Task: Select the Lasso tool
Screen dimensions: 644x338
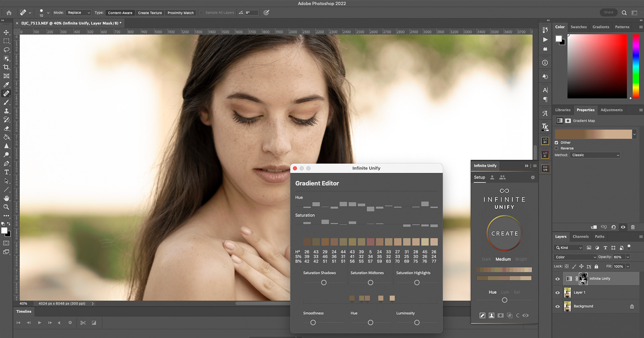Action: click(x=6, y=50)
